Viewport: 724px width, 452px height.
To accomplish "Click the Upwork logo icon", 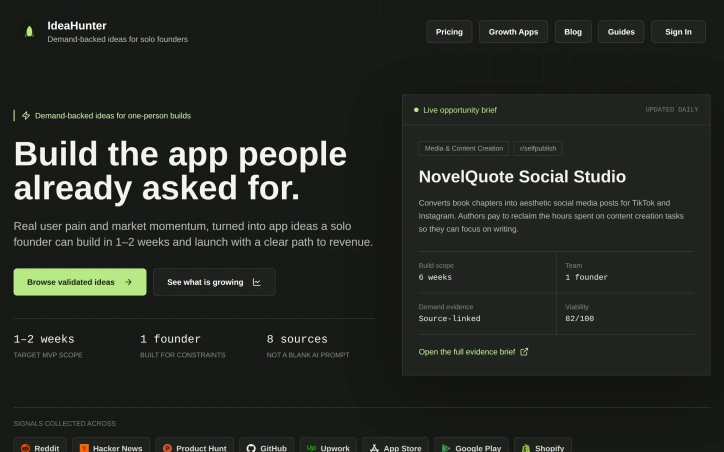I will (312, 448).
